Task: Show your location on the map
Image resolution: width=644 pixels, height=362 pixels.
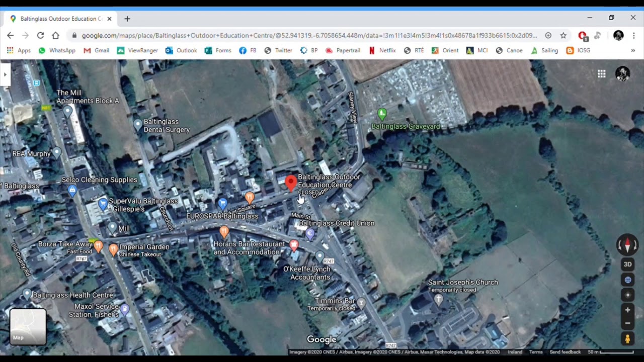Action: tap(627, 295)
